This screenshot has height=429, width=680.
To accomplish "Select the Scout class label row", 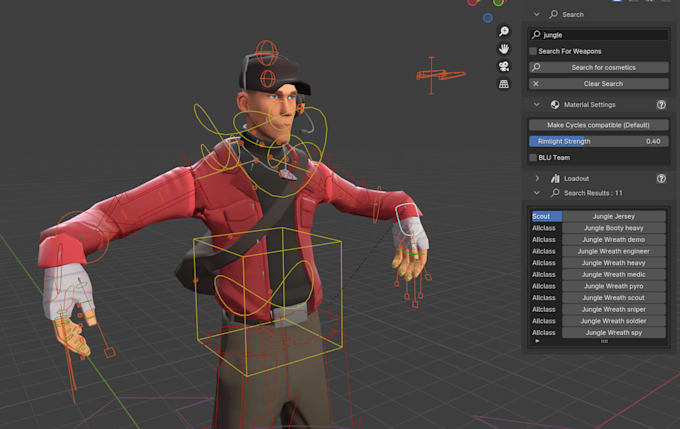I will [x=546, y=216].
